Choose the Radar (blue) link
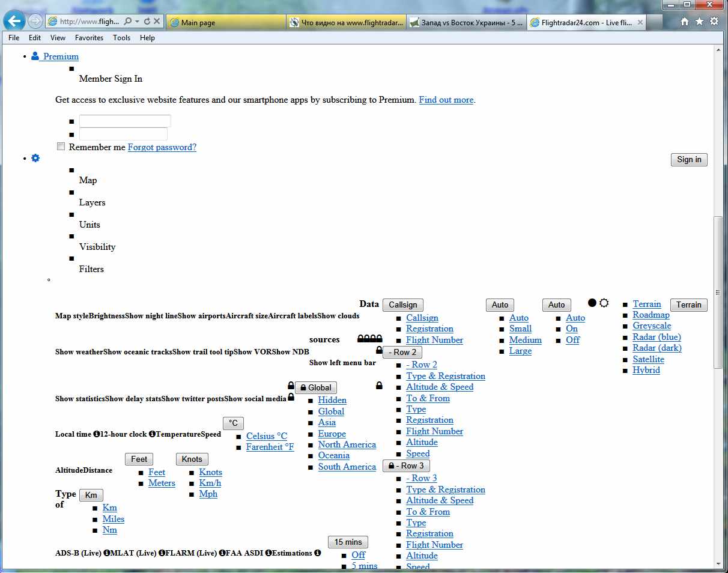The height and width of the screenshot is (573, 728). (x=657, y=337)
